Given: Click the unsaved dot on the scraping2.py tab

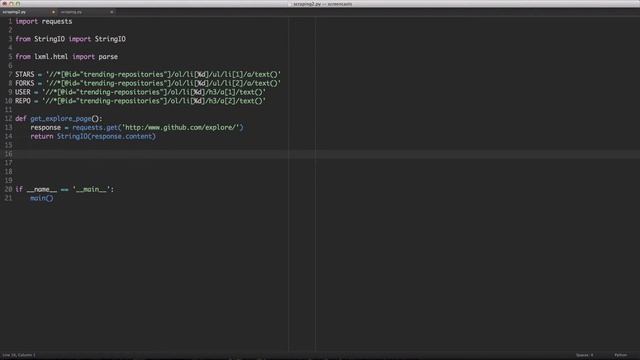Looking at the screenshot, I should (x=53, y=12).
